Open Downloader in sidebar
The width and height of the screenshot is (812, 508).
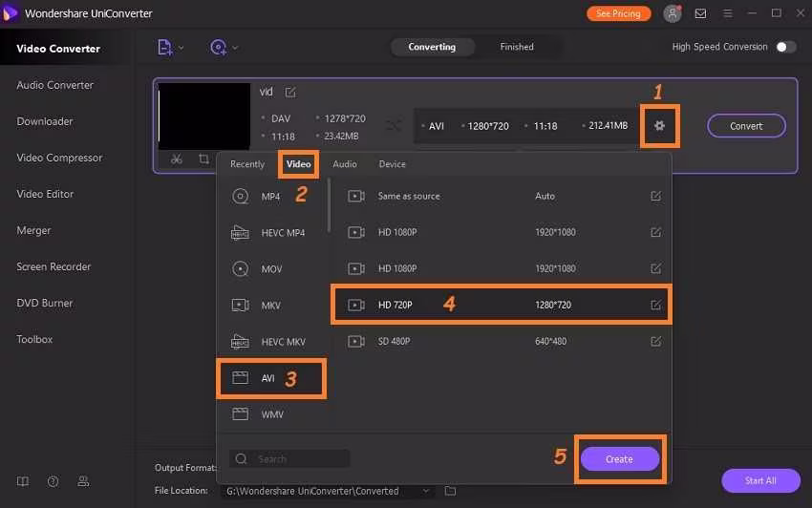click(45, 121)
